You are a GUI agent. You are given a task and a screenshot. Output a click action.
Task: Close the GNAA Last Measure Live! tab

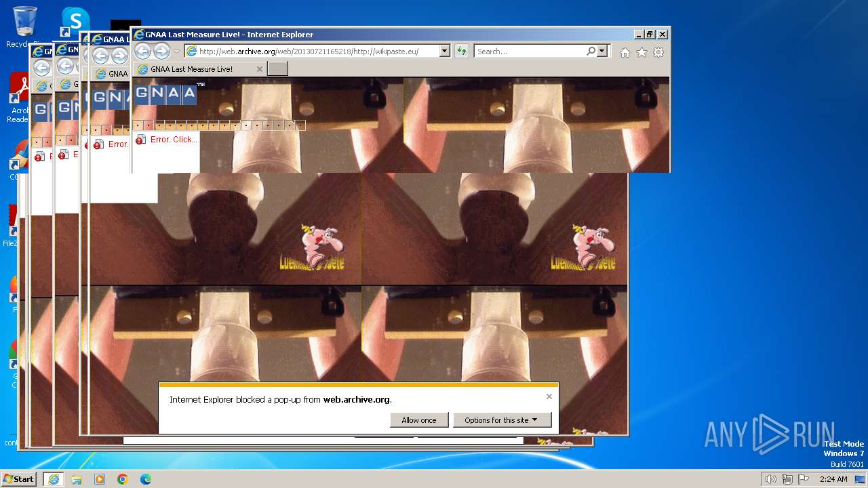pyautogui.click(x=260, y=69)
